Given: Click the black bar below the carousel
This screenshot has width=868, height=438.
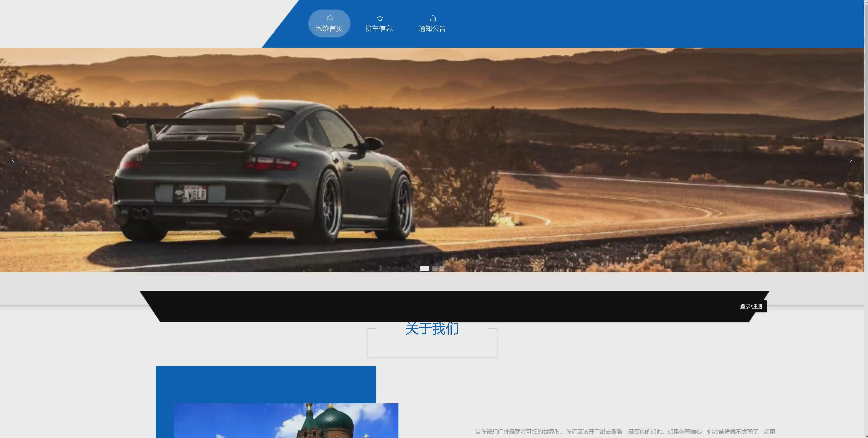Looking at the screenshot, I should 438,306.
